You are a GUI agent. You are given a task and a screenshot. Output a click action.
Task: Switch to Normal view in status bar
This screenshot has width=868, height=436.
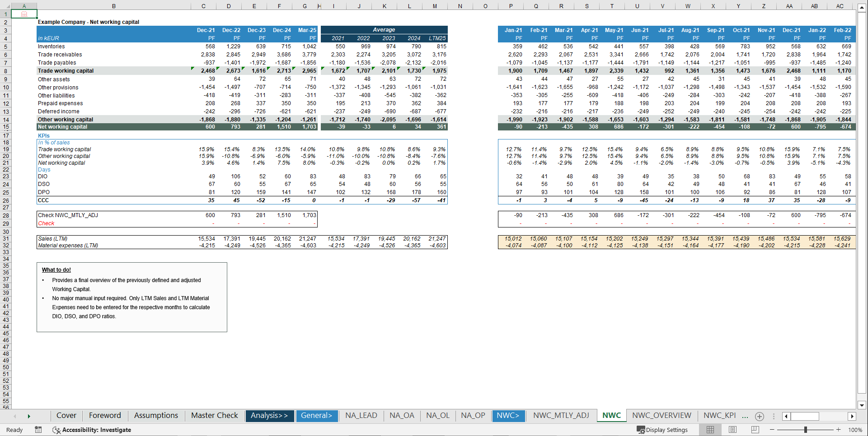click(x=710, y=430)
